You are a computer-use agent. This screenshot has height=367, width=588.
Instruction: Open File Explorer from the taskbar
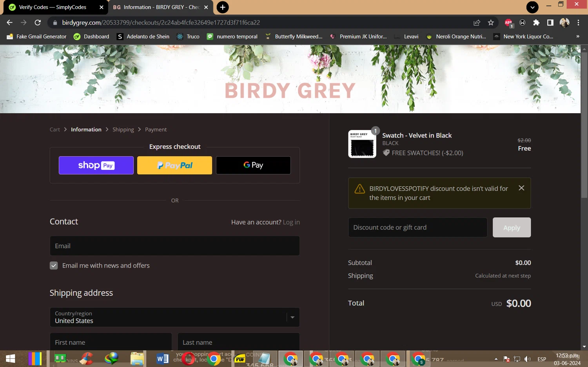(x=137, y=358)
